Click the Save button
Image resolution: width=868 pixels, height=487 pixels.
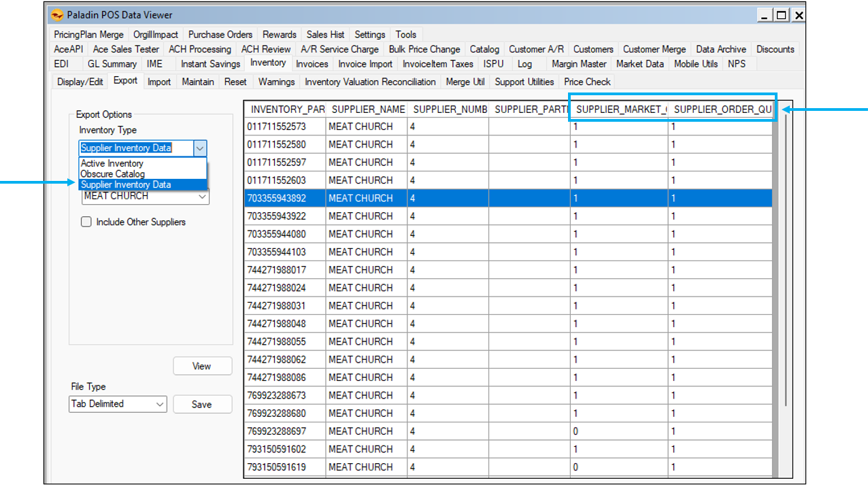pyautogui.click(x=202, y=404)
